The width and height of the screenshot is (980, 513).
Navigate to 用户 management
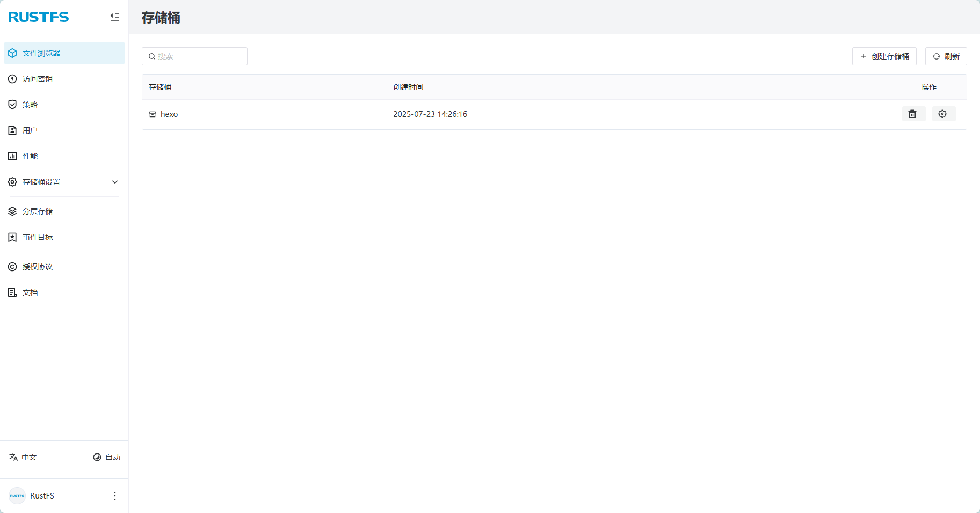30,130
